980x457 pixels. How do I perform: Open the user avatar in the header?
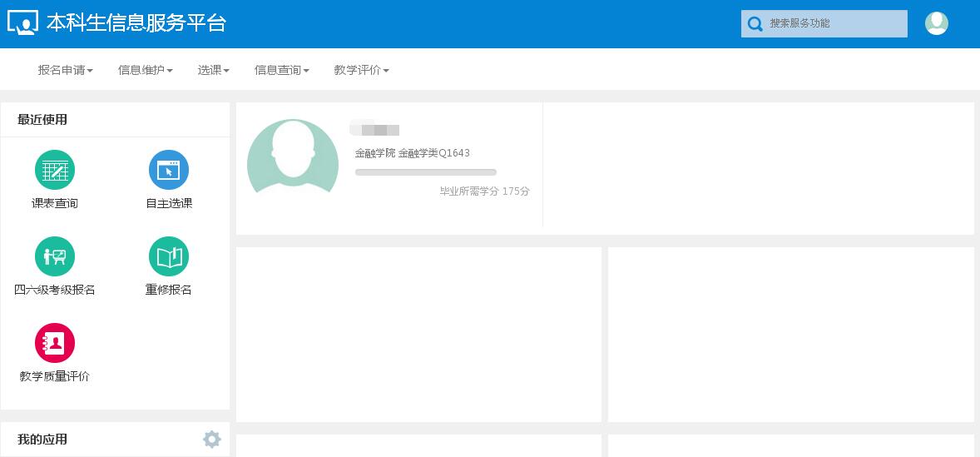click(936, 23)
